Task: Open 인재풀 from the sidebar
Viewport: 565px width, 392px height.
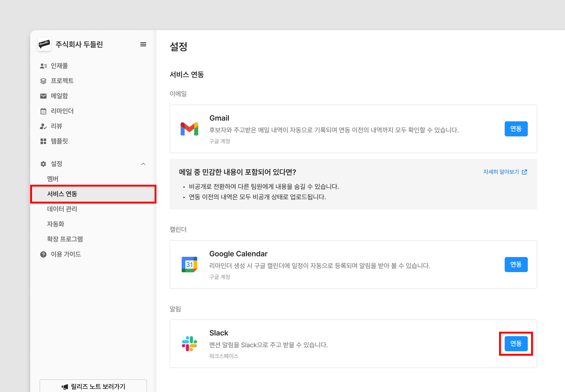Action: point(59,66)
